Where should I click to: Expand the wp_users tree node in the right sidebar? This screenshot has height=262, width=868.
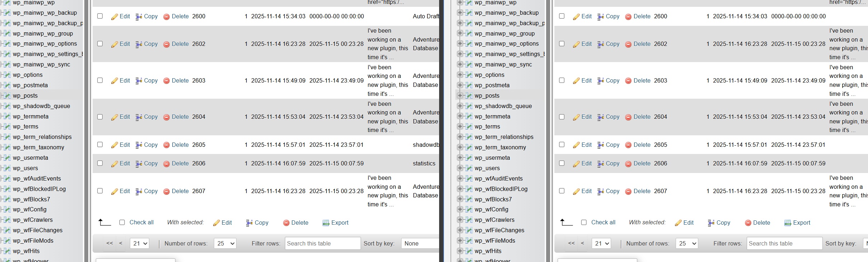tap(460, 168)
